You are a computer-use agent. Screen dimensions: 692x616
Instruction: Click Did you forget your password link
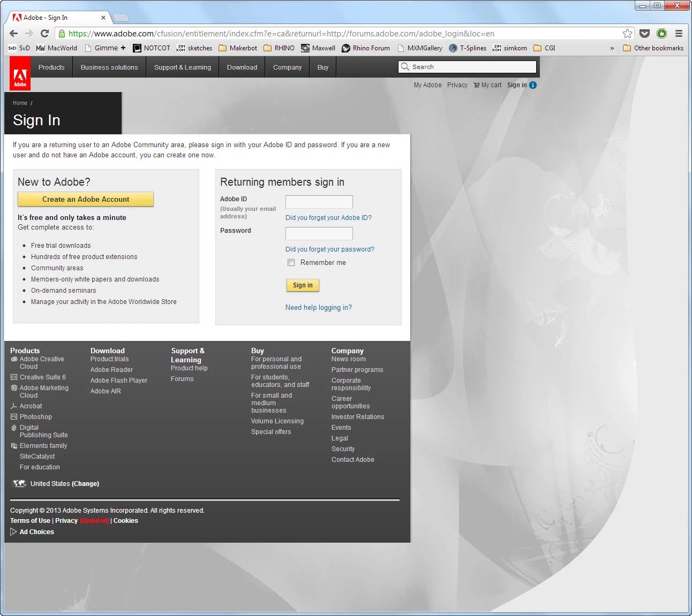coord(330,249)
